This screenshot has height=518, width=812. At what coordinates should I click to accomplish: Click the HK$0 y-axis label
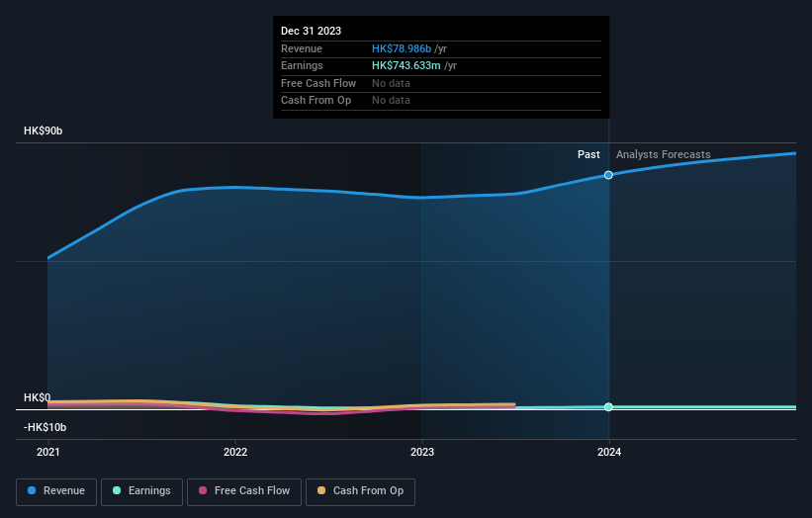(x=38, y=397)
